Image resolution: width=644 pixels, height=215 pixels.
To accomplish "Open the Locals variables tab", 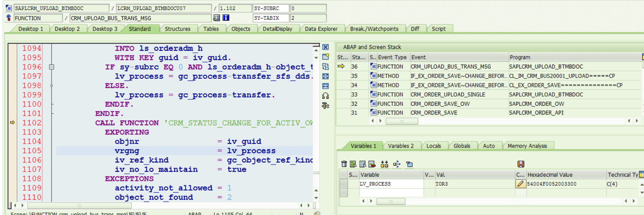I will click(x=433, y=146).
